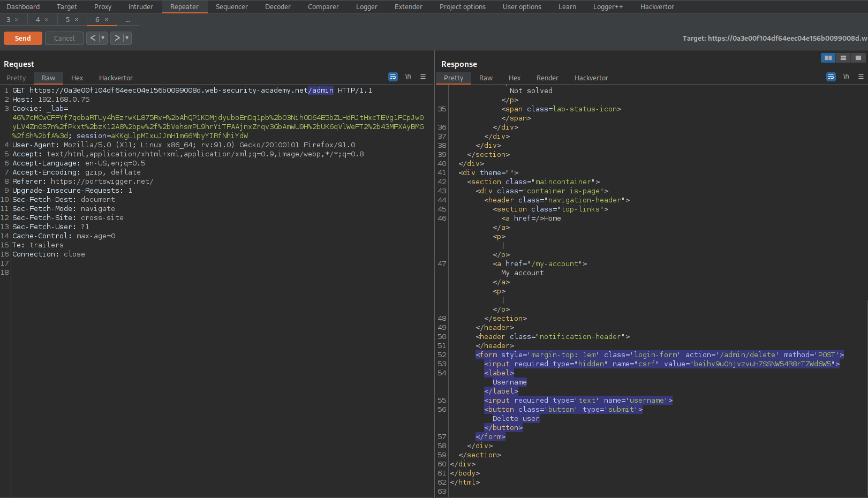
Task: Toggle word wrap icon in Request panel
Action: tap(393, 77)
